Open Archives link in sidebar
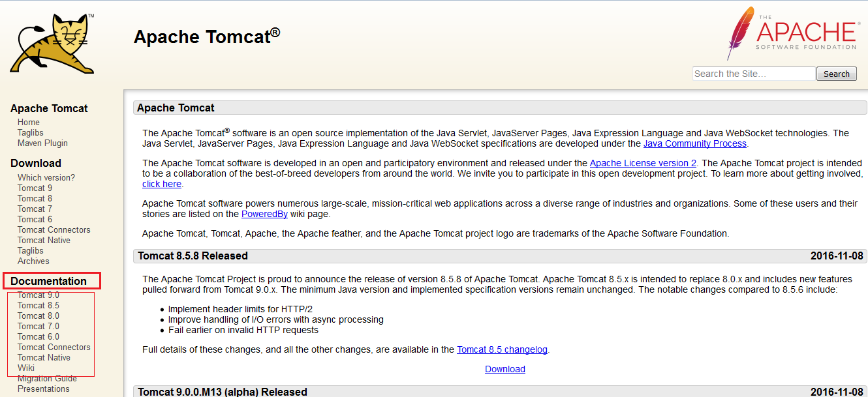The height and width of the screenshot is (397, 868). [33, 261]
